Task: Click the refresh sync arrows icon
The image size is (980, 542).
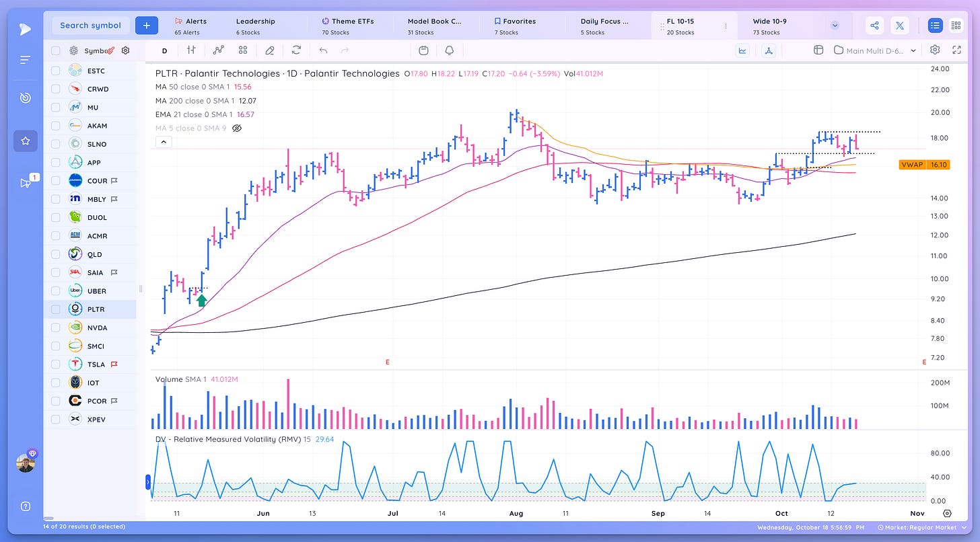Action: pyautogui.click(x=296, y=50)
